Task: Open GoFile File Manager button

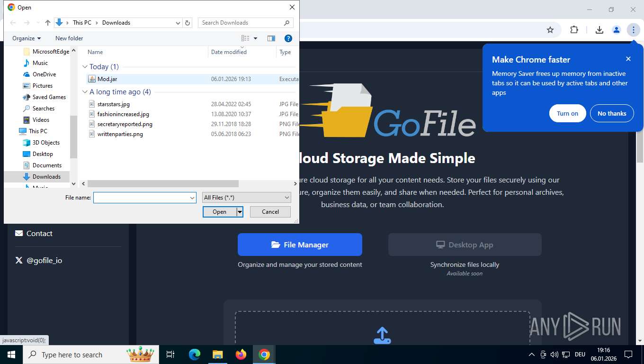Action: [300, 245]
